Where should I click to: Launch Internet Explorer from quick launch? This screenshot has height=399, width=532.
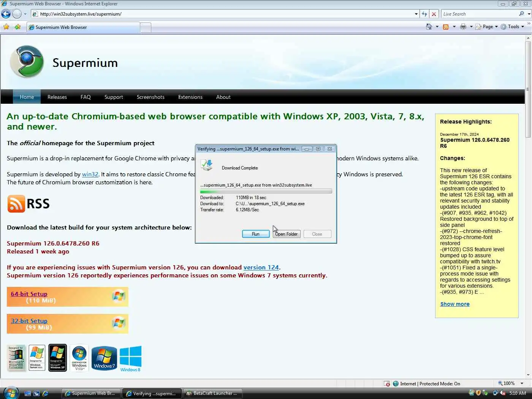tap(45, 393)
